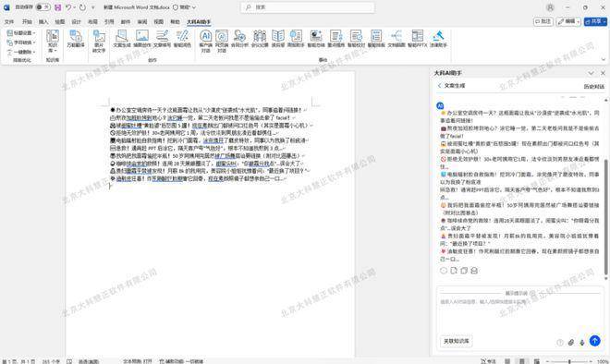This screenshot has height=364, width=610.
Task: Click the 关联知识库 button
Action: (x=457, y=341)
